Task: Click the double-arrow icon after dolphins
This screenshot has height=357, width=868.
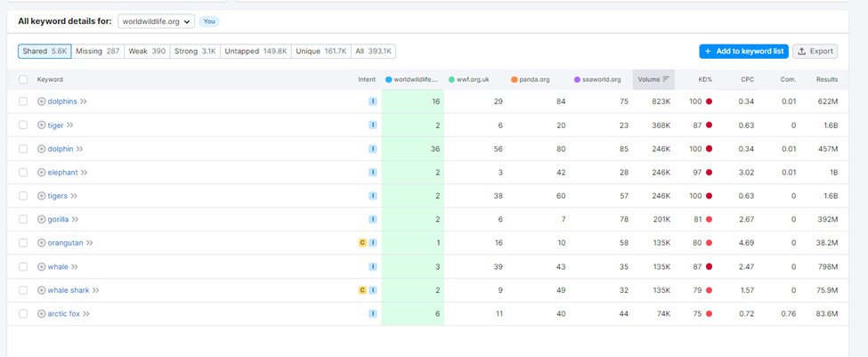Action: (84, 101)
